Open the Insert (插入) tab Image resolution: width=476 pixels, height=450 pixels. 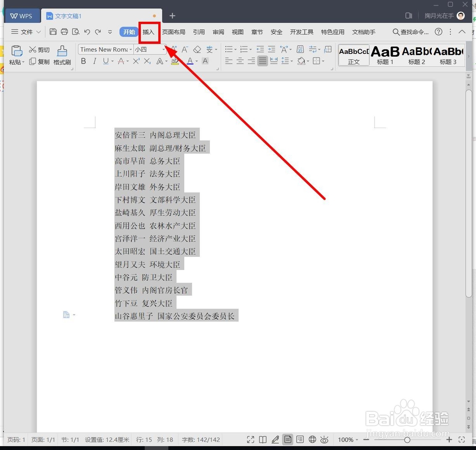click(149, 32)
